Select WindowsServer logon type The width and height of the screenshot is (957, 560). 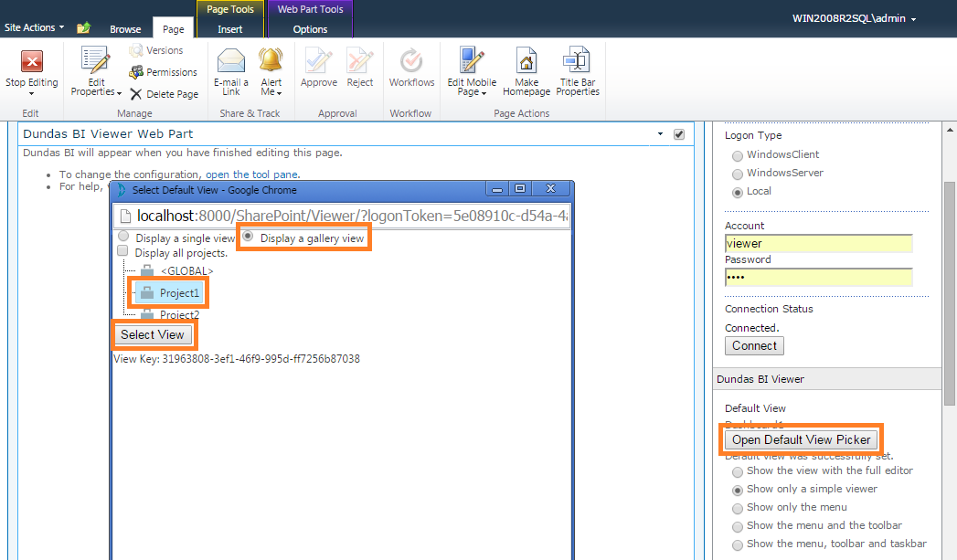pos(738,174)
